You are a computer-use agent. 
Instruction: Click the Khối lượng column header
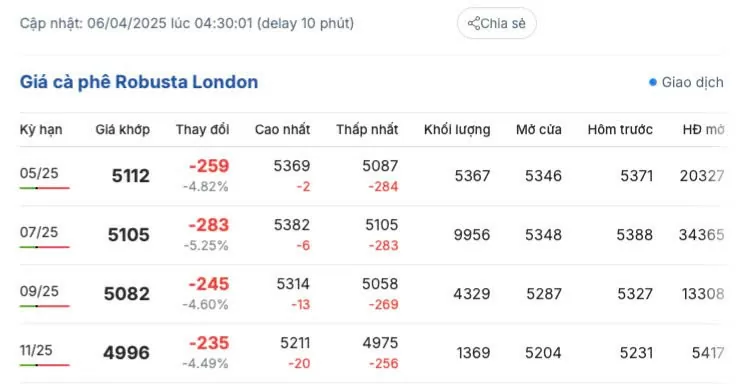[457, 130]
